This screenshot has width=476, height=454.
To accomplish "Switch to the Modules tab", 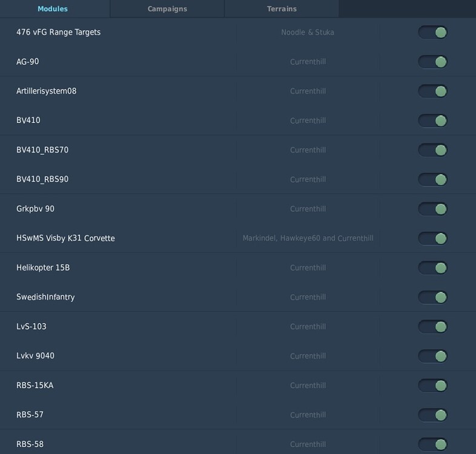I will coord(53,9).
